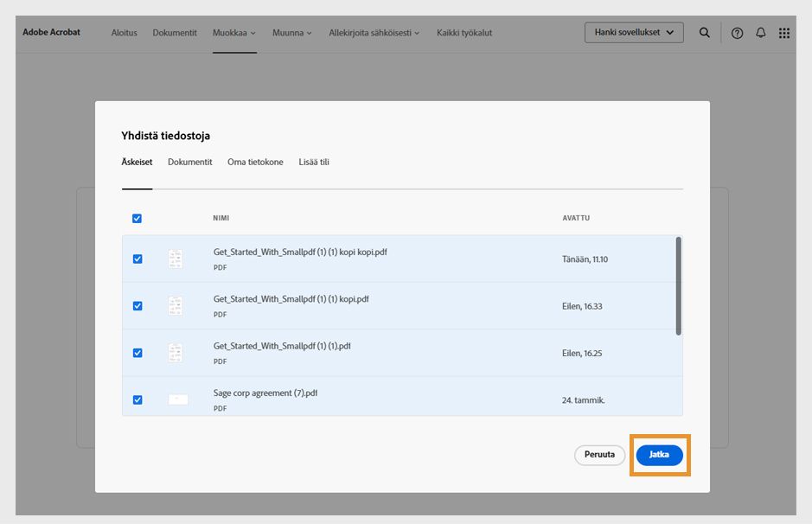Click the file list scrollbar
The height and width of the screenshot is (524, 812).
coord(678,285)
